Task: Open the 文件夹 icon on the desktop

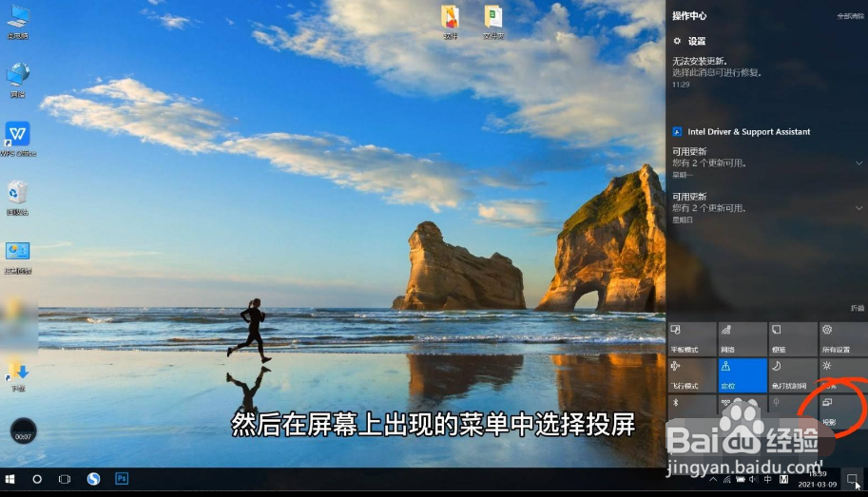Action: pos(493,22)
